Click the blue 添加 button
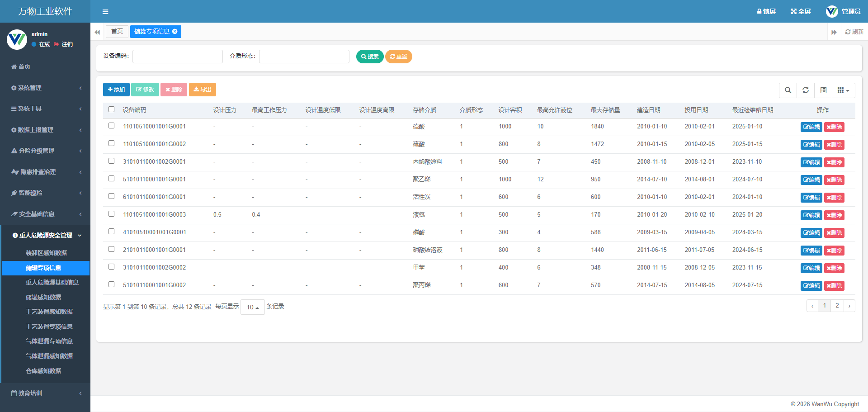 116,90
